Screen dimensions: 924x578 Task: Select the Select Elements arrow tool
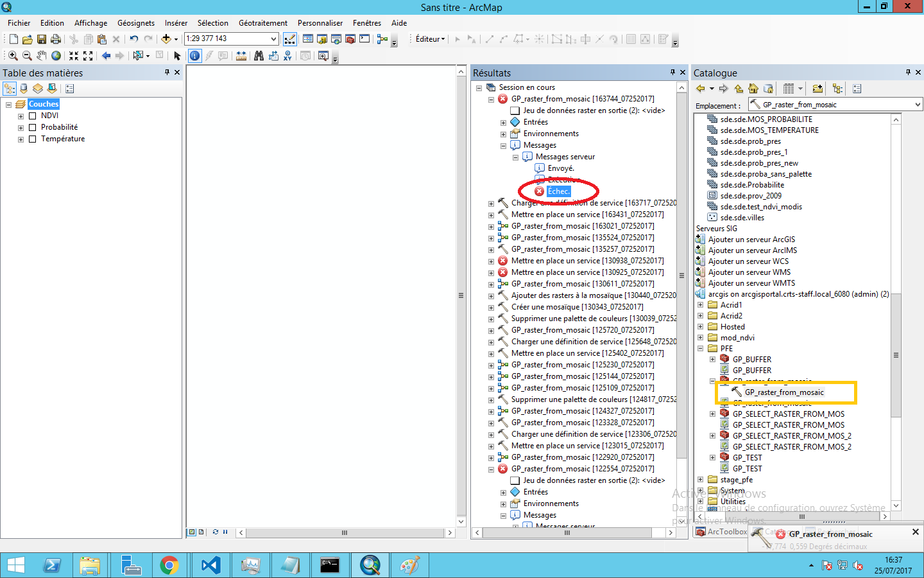177,56
